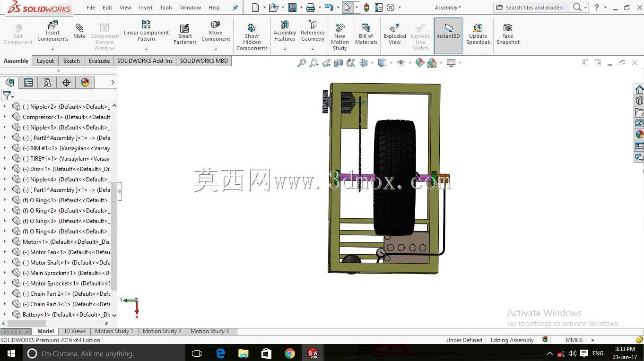Screen dimensions: 644x361
Task: Open the Edit menu
Action: (107, 8)
